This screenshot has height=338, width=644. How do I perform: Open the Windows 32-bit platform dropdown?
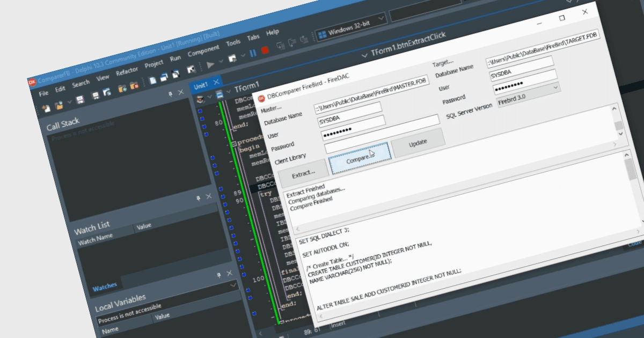coord(382,18)
